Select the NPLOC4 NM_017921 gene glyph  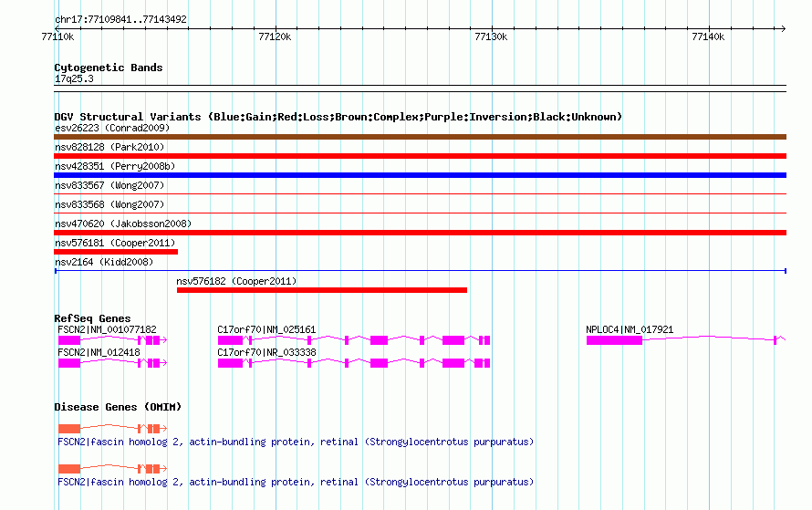(x=686, y=339)
